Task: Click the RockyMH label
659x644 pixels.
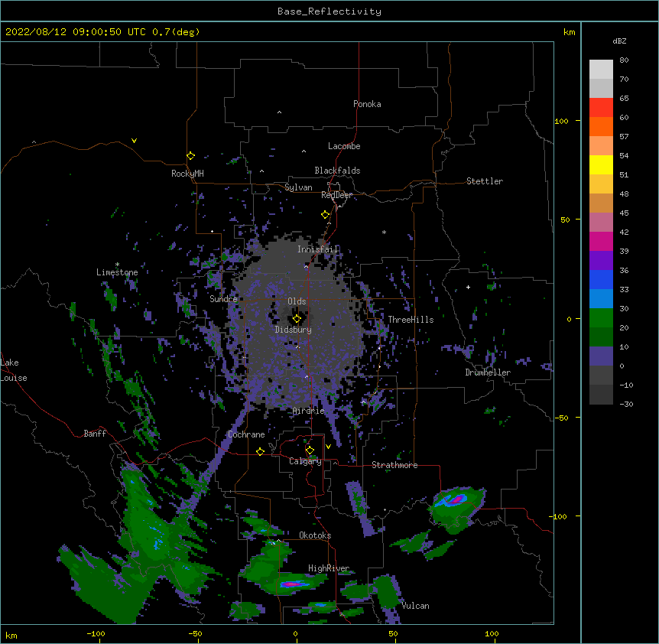Action: coord(187,174)
